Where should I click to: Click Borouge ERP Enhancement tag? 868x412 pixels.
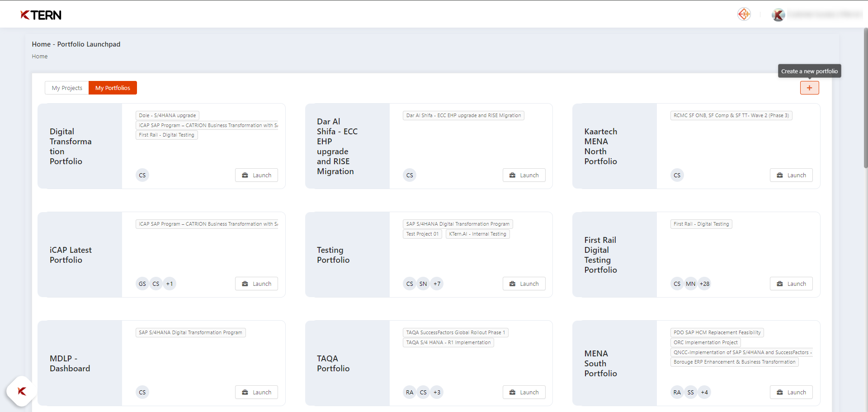734,362
